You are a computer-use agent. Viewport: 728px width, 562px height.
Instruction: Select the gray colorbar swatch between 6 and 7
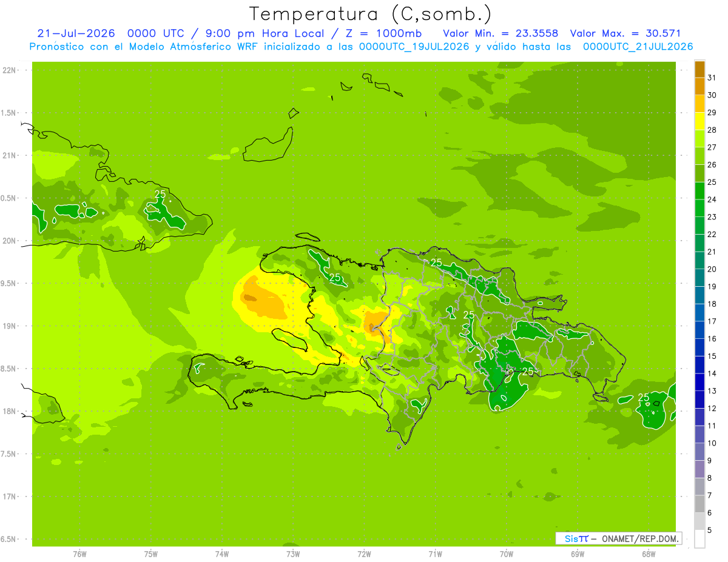[699, 504]
